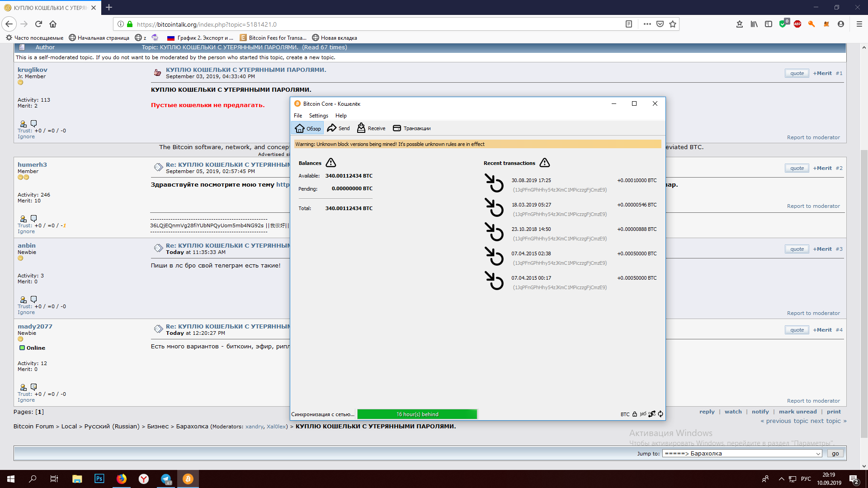Open the MetaMask fox extension icon

[826, 24]
